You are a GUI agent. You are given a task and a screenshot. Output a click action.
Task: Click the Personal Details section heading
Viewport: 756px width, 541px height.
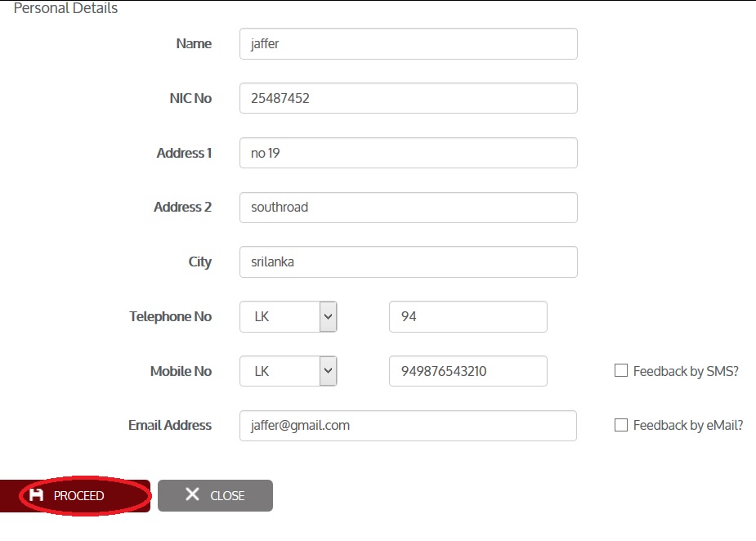pyautogui.click(x=65, y=8)
